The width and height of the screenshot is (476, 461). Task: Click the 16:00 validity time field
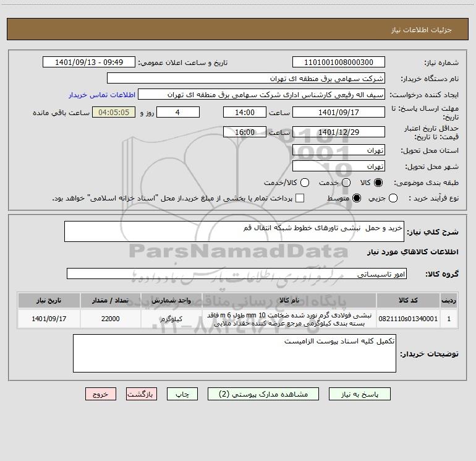(x=245, y=132)
